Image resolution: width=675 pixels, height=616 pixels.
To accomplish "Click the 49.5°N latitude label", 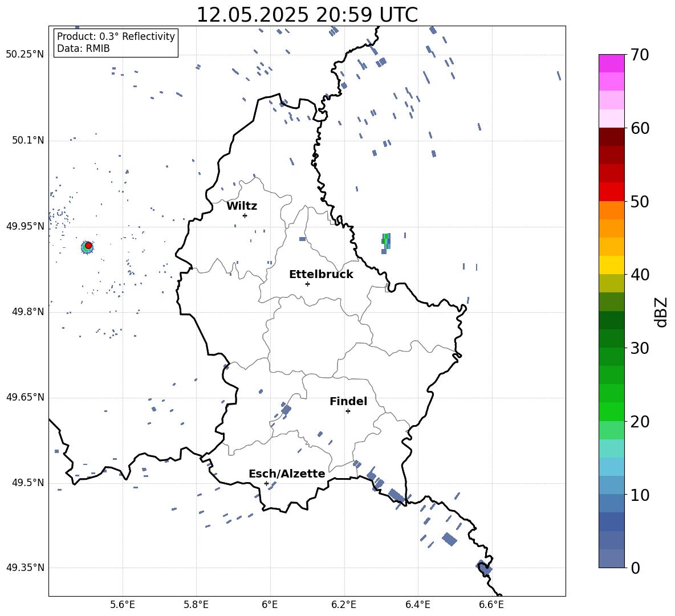I will pyautogui.click(x=27, y=483).
